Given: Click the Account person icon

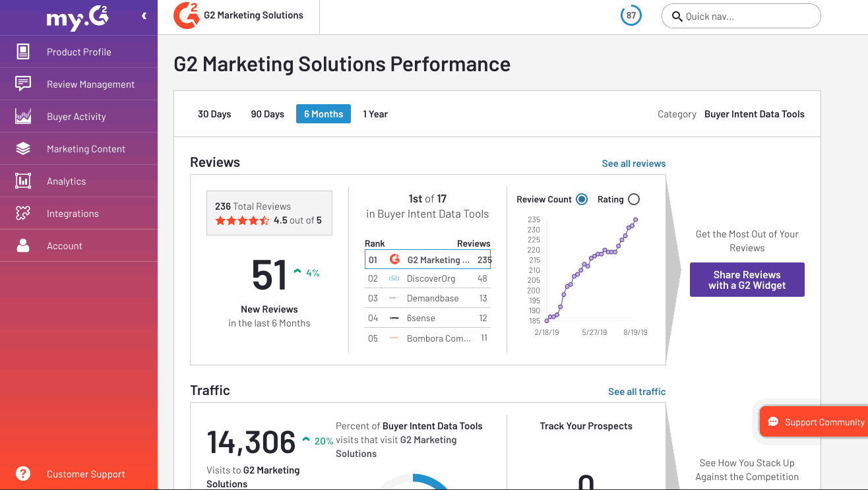Looking at the screenshot, I should pos(23,245).
